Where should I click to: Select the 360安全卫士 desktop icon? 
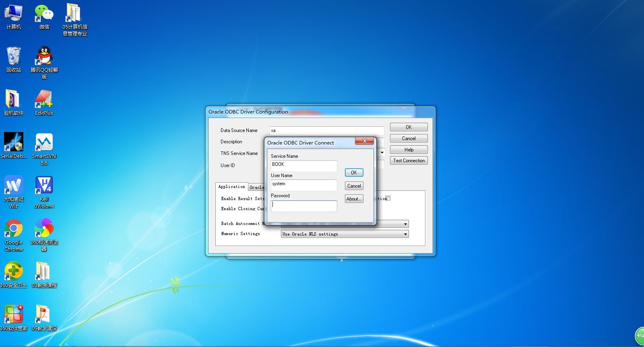click(14, 275)
